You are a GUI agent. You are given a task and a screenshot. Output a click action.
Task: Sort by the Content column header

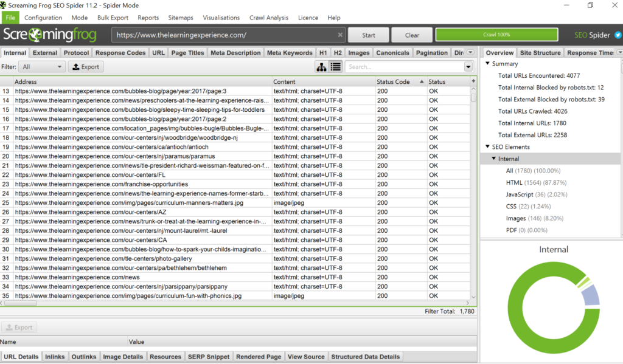point(324,81)
